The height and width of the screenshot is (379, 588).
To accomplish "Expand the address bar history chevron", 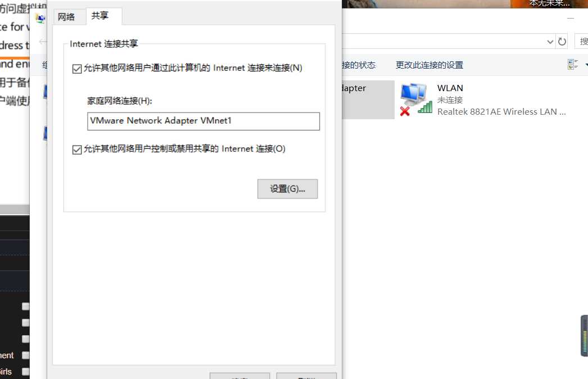I will coord(550,42).
